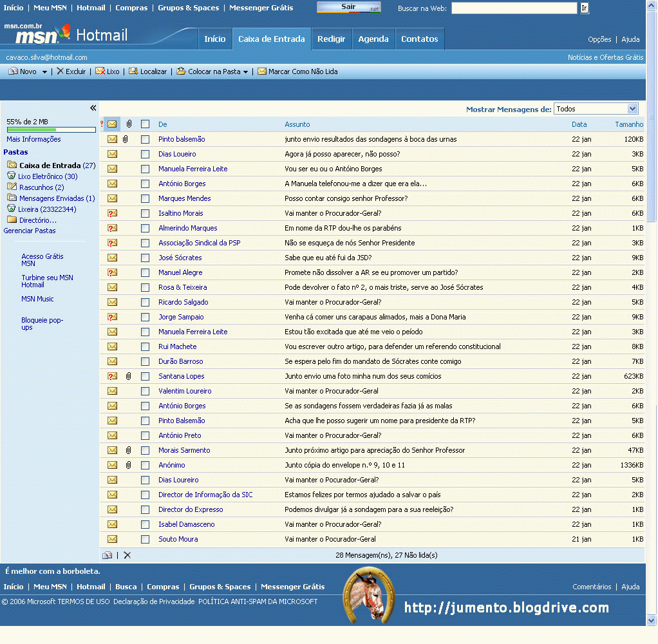Check the box for Pinto balsemão message

(146, 139)
